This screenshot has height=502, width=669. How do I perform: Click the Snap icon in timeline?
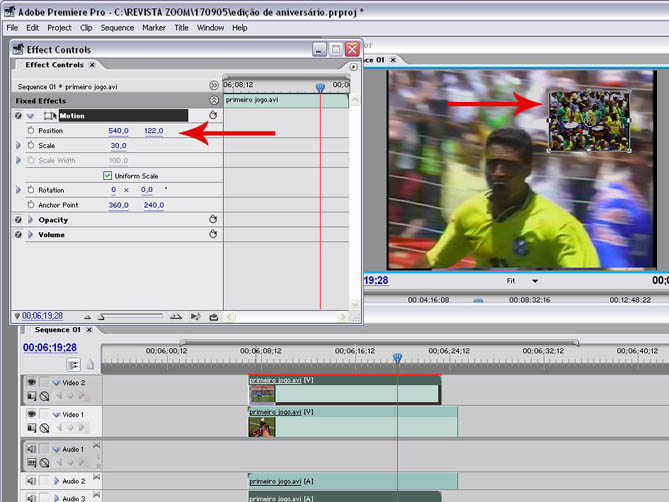pyautogui.click(x=73, y=365)
